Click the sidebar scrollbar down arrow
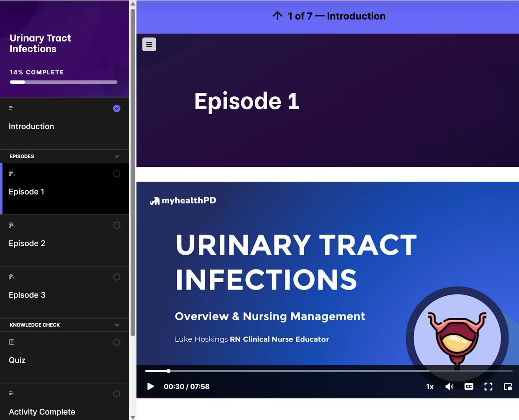The width and height of the screenshot is (519, 420). [x=133, y=417]
